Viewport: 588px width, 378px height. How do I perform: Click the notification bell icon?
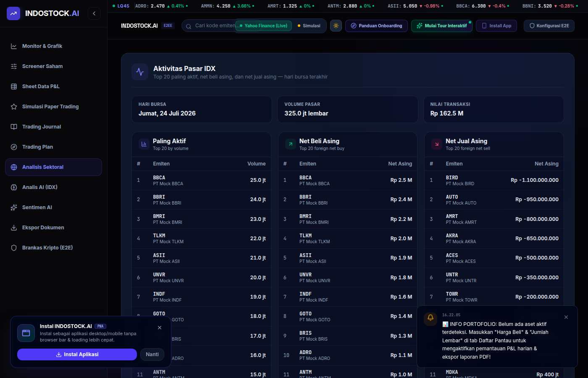click(430, 318)
